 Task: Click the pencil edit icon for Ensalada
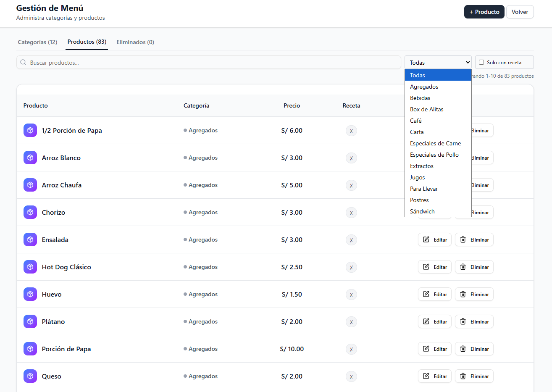426,239
